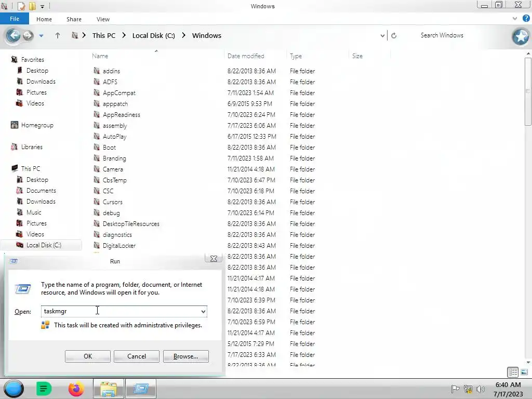Click the Start button orb
The image size is (532, 399).
click(14, 389)
